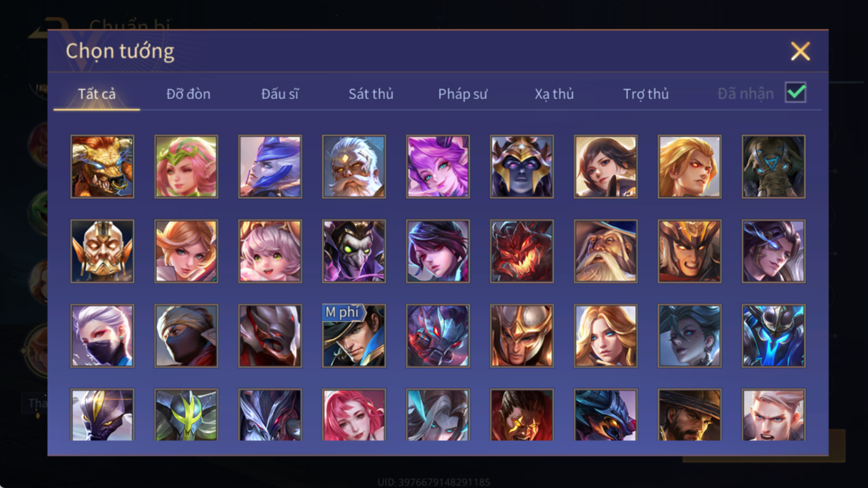
Task: Close the Chọn tướng dialog
Action: pyautogui.click(x=800, y=51)
